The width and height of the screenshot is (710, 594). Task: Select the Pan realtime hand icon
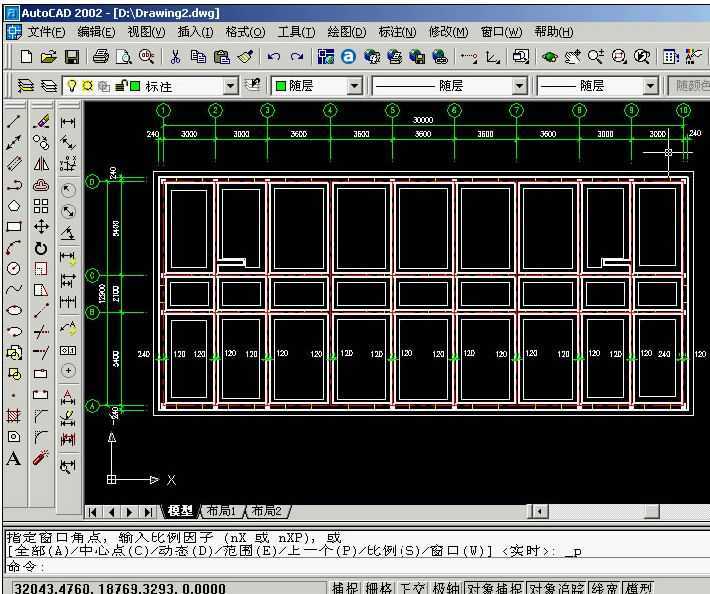pos(573,57)
